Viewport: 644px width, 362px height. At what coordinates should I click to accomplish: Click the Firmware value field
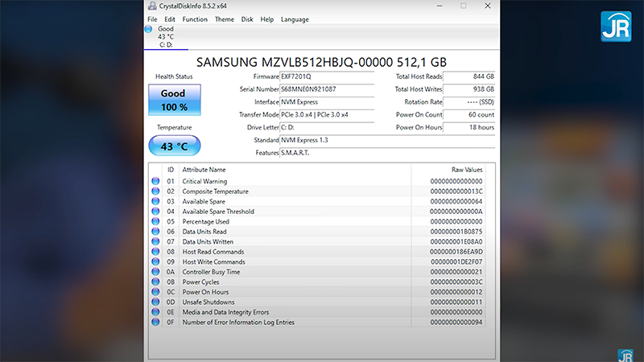[x=326, y=76]
